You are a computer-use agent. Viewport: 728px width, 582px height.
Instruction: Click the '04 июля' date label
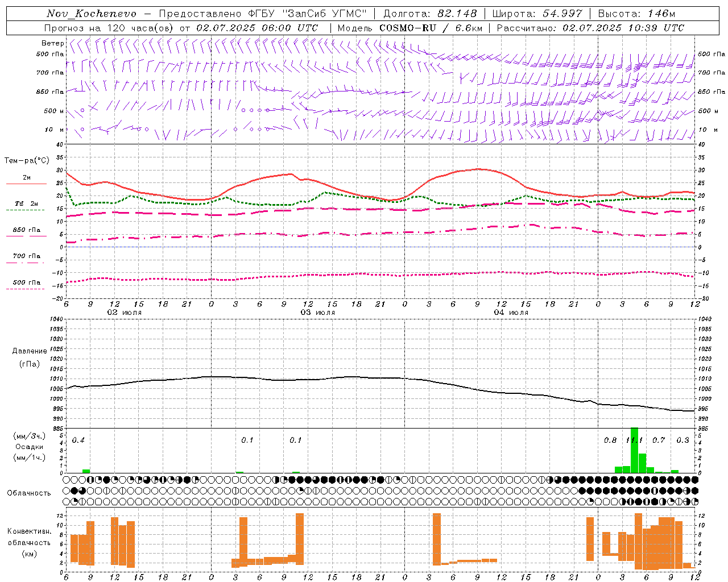pyautogui.click(x=511, y=313)
